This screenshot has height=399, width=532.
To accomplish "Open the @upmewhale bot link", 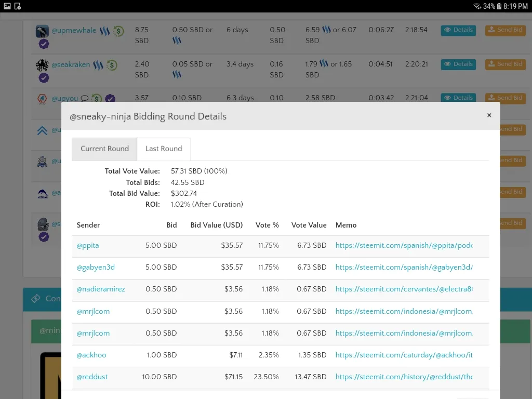I will tap(74, 31).
